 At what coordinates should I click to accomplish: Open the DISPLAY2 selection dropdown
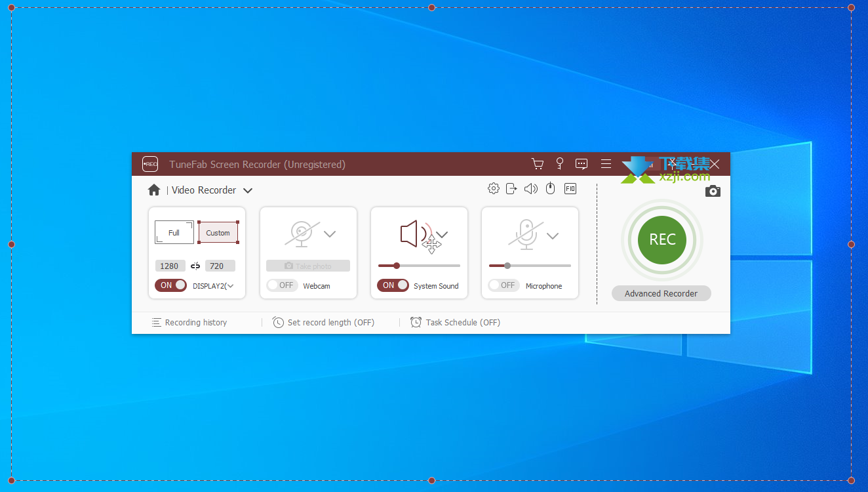coord(213,286)
